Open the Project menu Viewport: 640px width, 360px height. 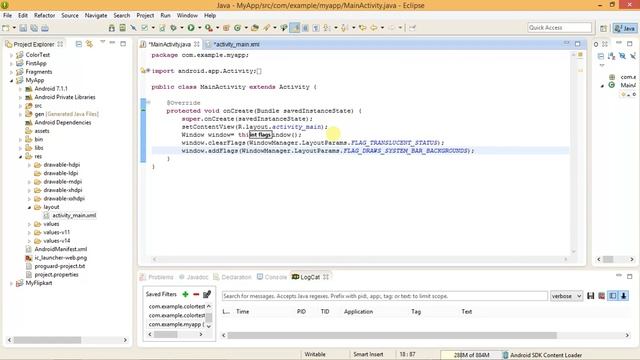[x=145, y=15]
